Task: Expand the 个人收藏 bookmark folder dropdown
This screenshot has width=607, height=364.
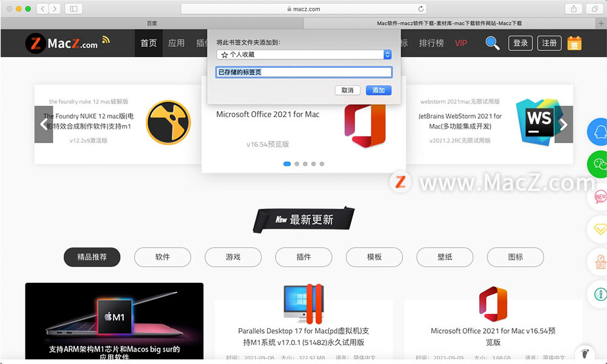Action: (304, 55)
